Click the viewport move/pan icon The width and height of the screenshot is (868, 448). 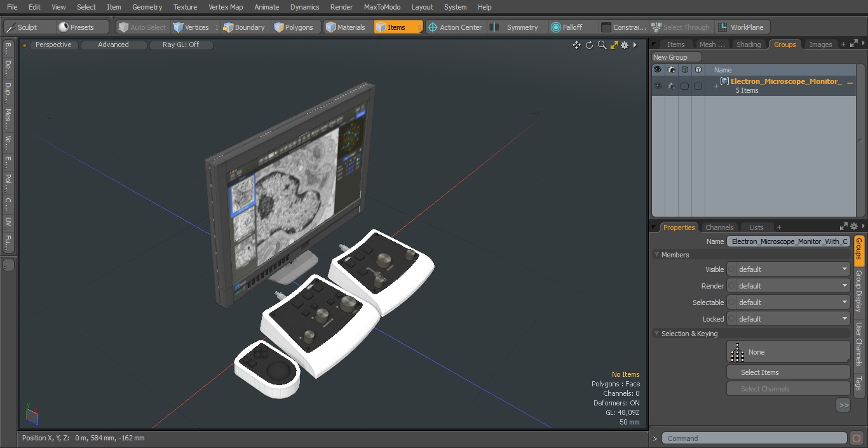576,45
